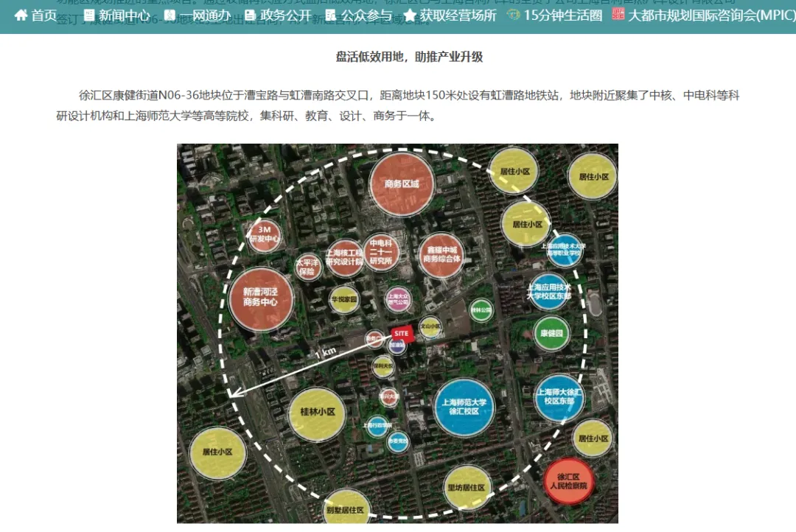
Task: Go to 大都市规划国际咨询会(MPIC) link
Action: coord(712,15)
